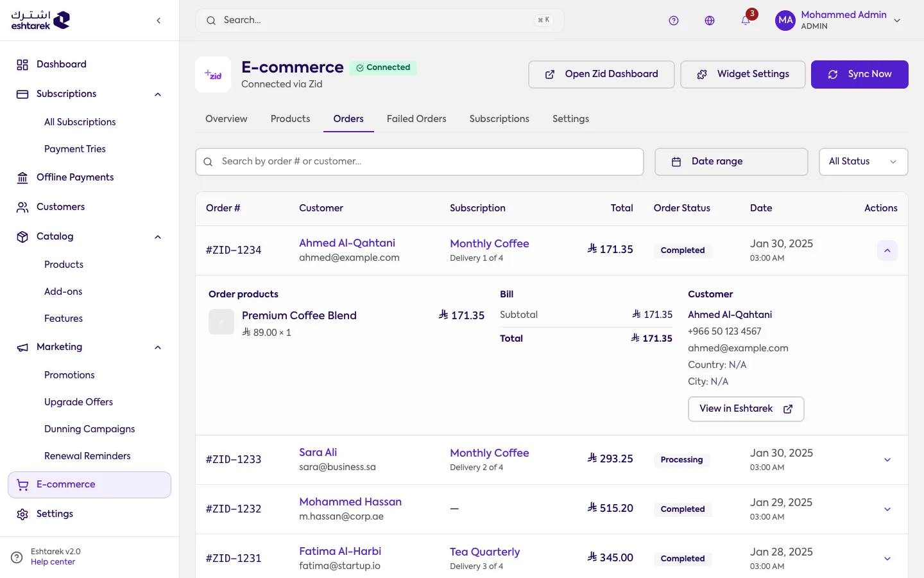Click the Processing status badge
Screen dimensions: 924x578
[682, 460]
